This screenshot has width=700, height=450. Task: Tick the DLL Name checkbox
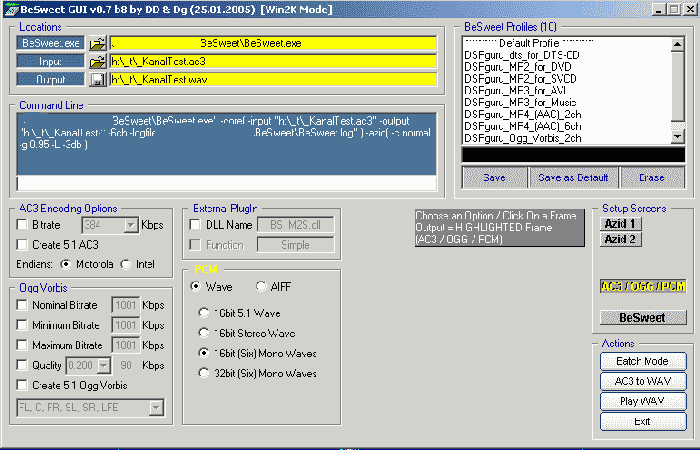[x=195, y=225]
